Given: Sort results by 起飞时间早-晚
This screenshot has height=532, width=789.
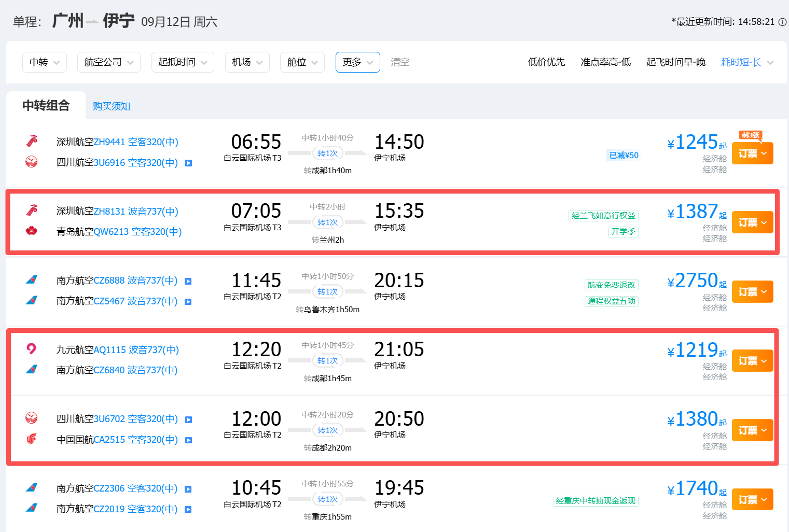Looking at the screenshot, I should (676, 62).
